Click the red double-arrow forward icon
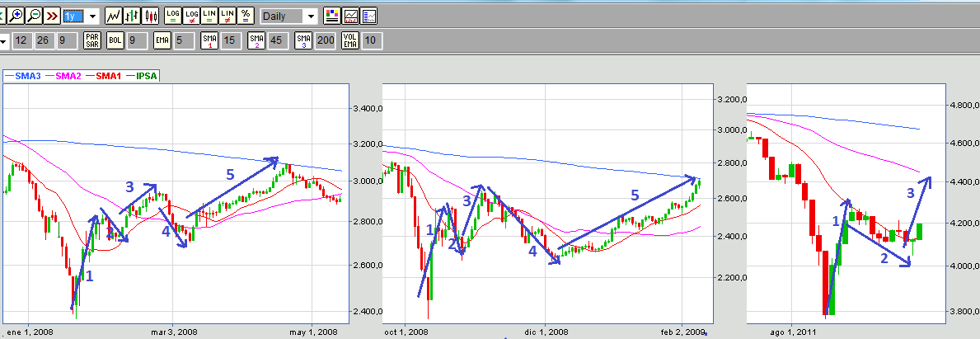This screenshot has width=980, height=339. tap(53, 16)
